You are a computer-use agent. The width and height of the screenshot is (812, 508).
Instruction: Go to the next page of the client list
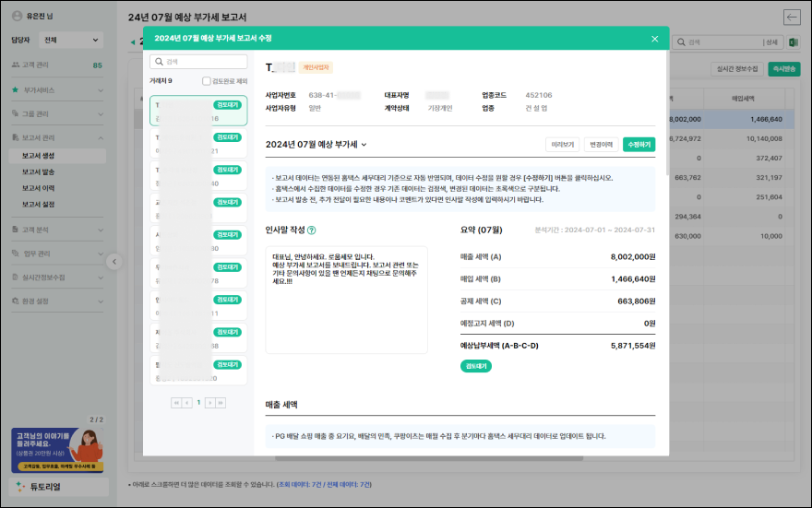pos(209,403)
